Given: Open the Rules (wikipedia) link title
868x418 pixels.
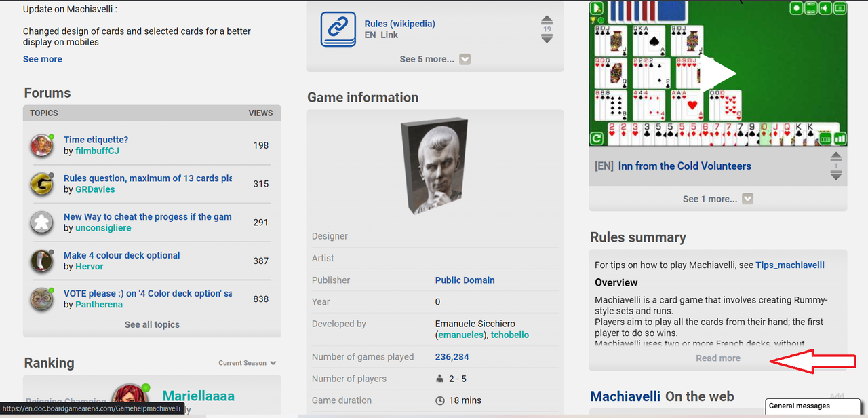Looking at the screenshot, I should pos(400,24).
